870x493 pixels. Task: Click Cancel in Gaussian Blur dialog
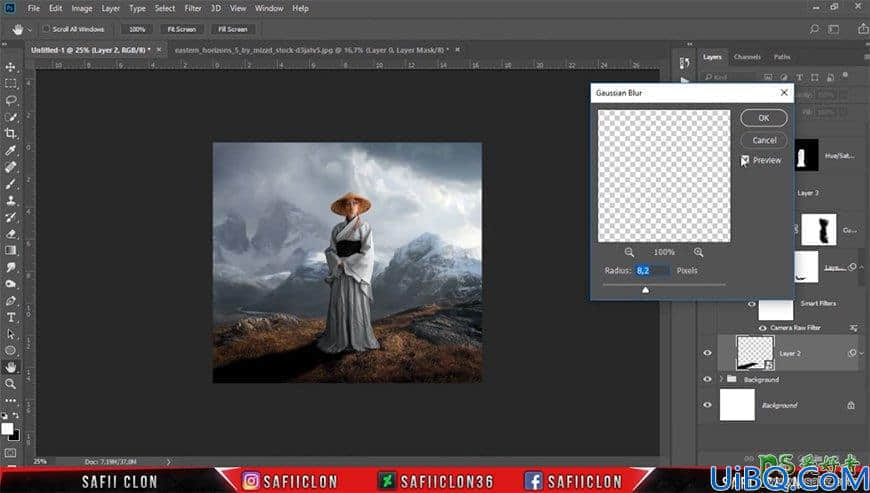(x=763, y=140)
